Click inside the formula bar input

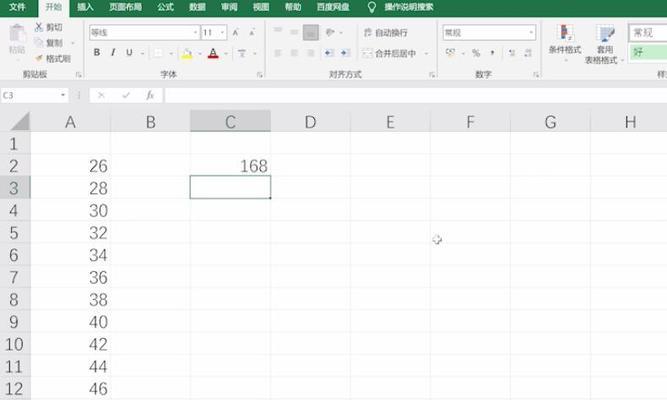416,95
